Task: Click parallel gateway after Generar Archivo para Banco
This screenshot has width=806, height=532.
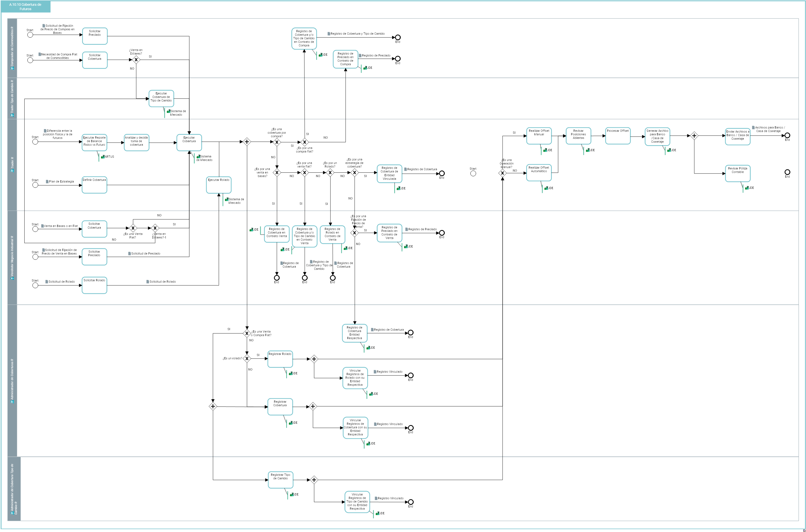Action: 694,136
